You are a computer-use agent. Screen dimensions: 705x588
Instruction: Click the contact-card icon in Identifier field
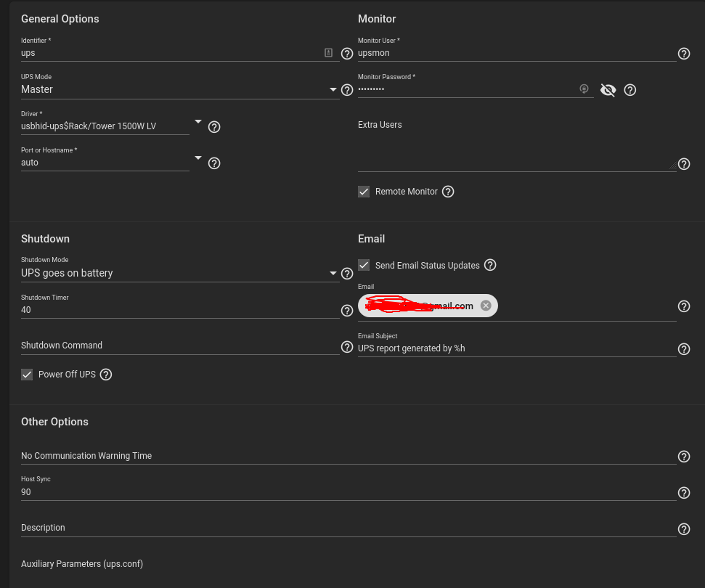click(329, 52)
